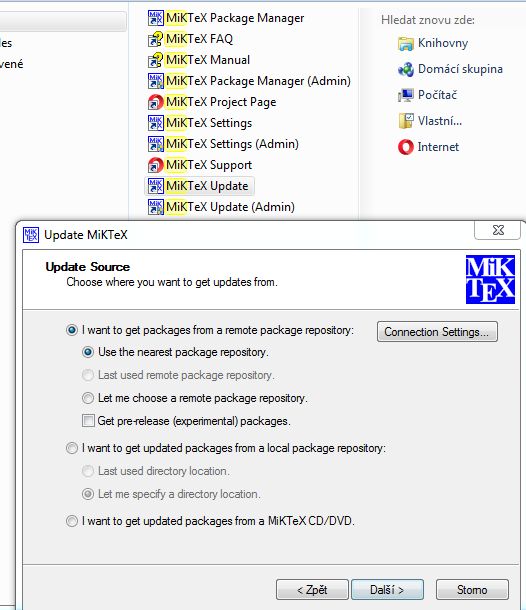
Task: Click the Počítač text link
Action: point(437,95)
